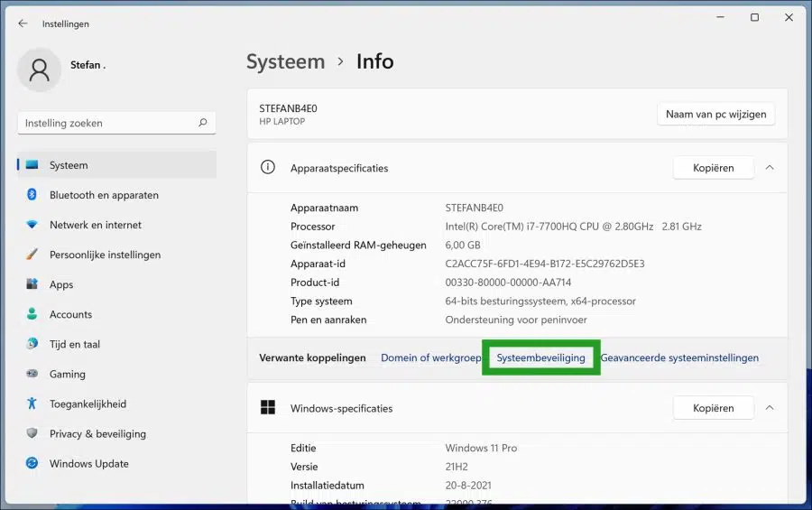Viewport: 812px width, 510px height.
Task: Click the Bluetooth icon in sidebar
Action: point(32,194)
